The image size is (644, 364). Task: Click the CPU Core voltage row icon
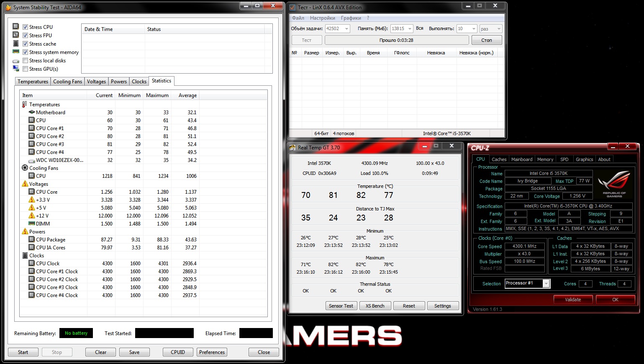tap(31, 192)
